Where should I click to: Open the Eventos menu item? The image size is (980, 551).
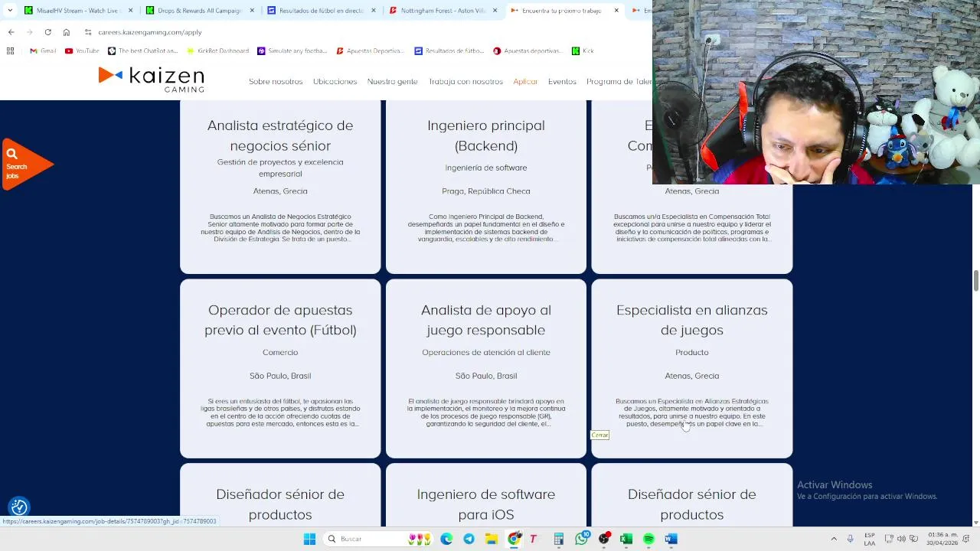pos(562,81)
